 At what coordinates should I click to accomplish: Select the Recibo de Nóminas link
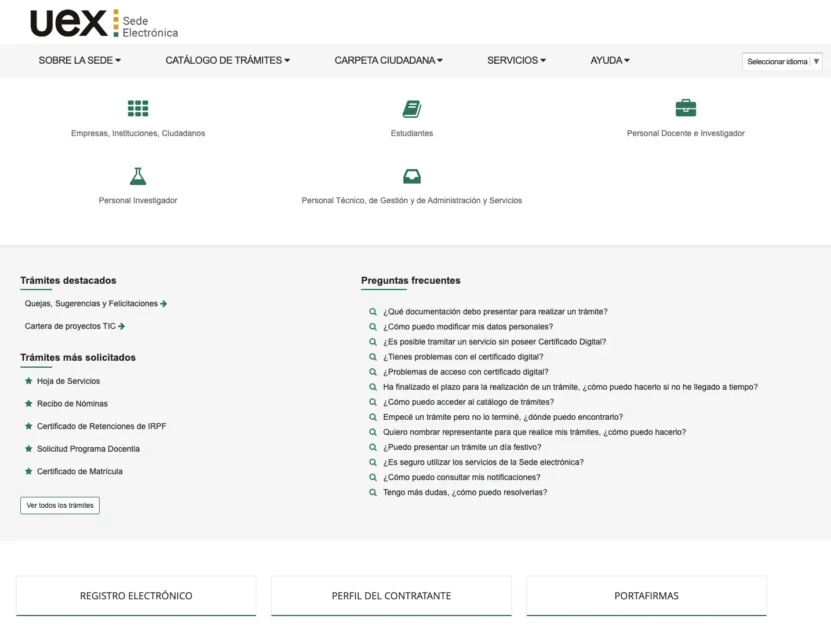point(72,404)
